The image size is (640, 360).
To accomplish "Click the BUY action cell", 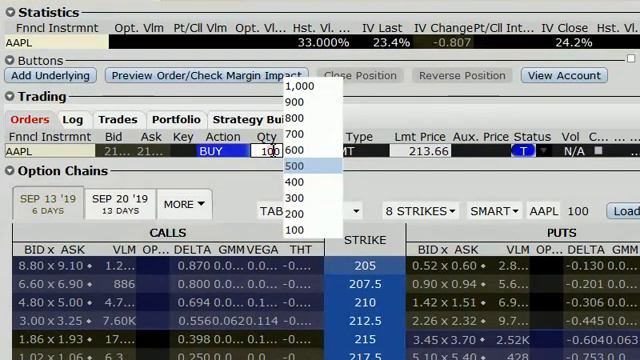I will (223, 151).
